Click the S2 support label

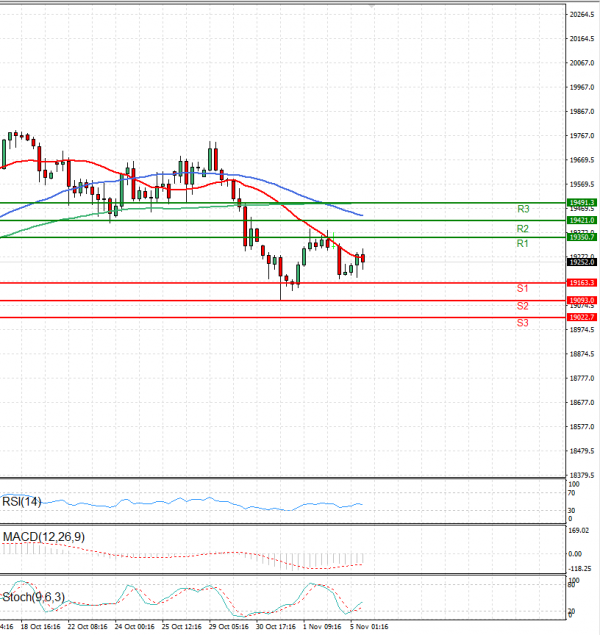[523, 306]
